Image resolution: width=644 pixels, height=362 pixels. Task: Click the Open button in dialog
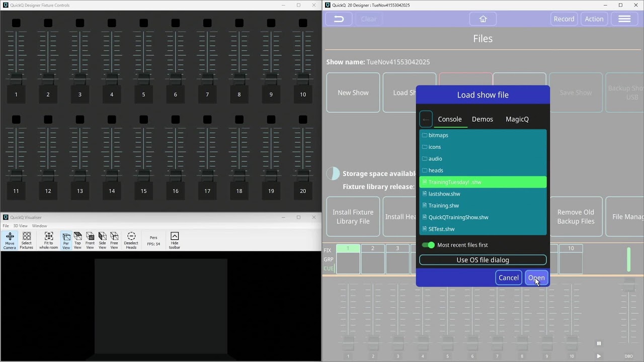536,278
